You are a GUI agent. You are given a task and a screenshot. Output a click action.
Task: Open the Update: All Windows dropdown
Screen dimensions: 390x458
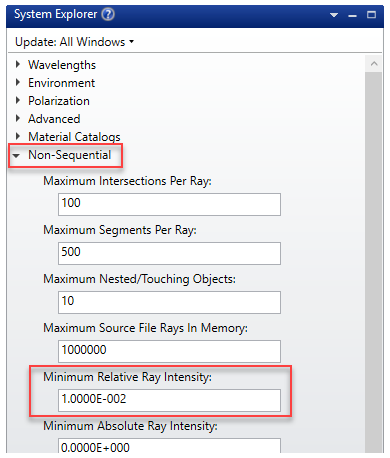(x=75, y=42)
